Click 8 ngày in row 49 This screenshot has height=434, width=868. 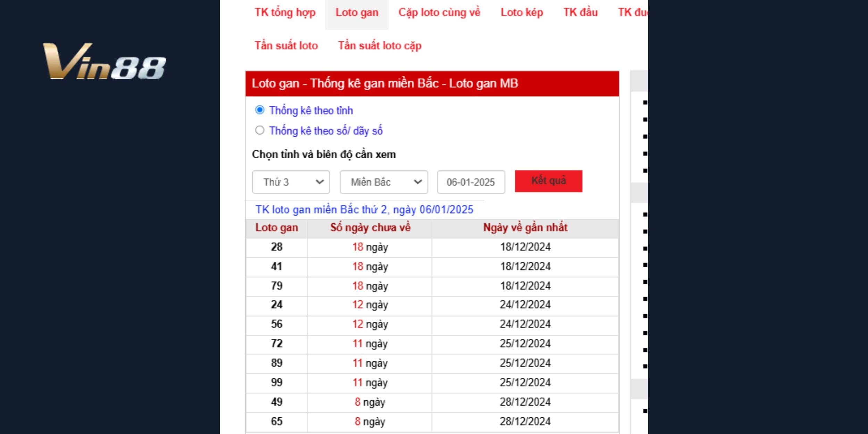[x=370, y=402]
